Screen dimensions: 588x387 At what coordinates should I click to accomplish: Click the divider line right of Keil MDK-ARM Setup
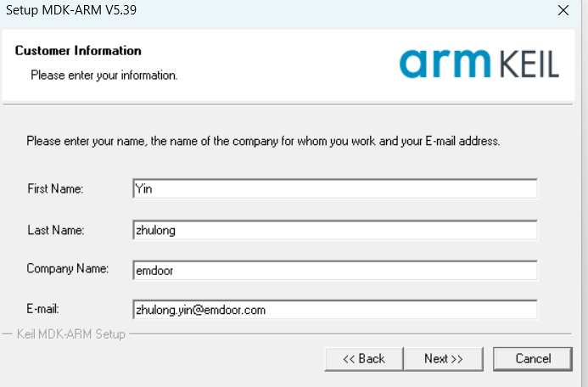[x=350, y=334]
